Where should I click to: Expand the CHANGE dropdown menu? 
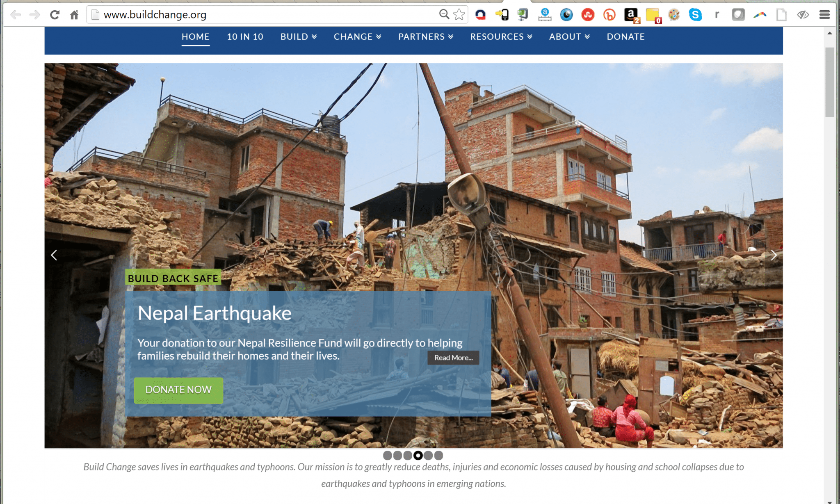pos(358,36)
